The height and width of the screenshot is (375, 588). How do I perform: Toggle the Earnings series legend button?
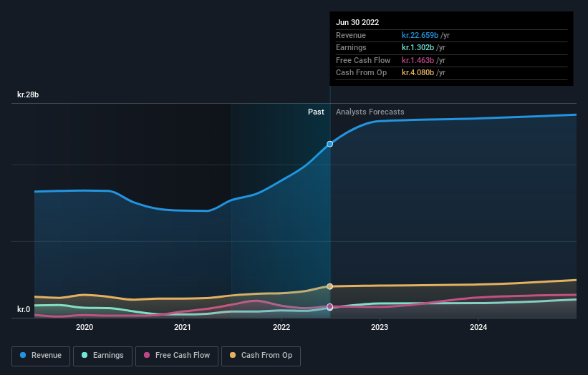click(x=102, y=356)
